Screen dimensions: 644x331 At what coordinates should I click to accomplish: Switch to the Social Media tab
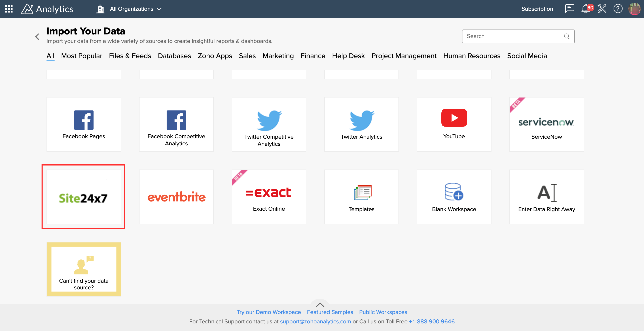point(527,56)
